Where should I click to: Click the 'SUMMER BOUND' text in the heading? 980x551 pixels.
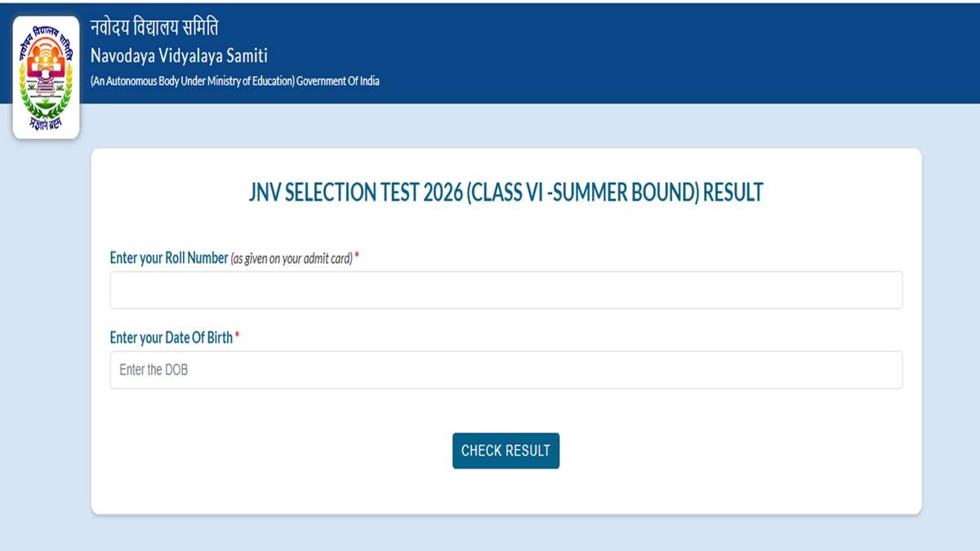(622, 193)
